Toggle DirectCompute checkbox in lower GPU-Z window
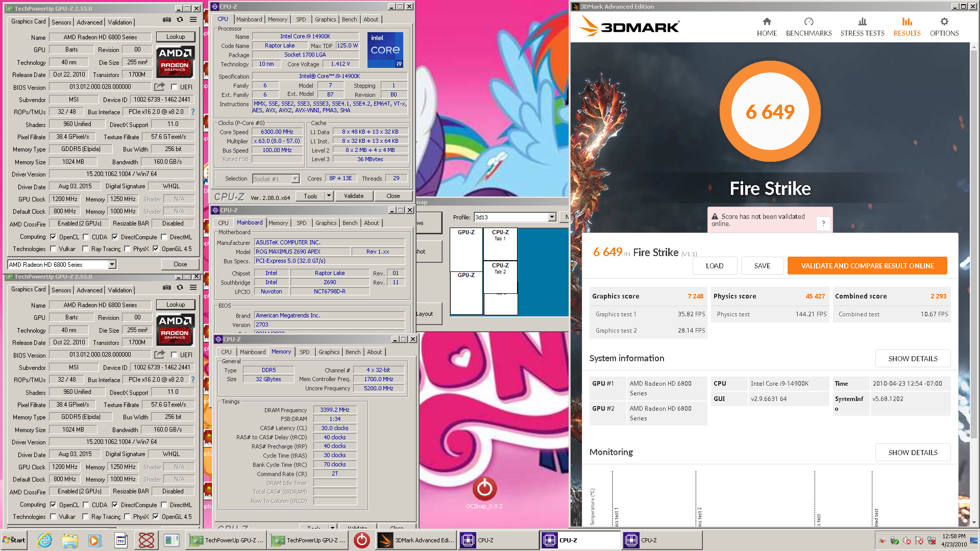Screen dimensions: 980x551 pos(115,505)
